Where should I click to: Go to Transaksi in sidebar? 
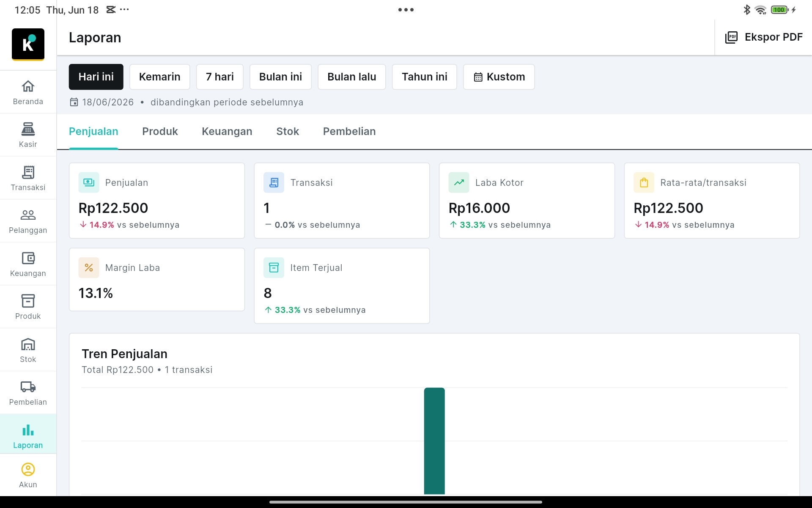28,178
